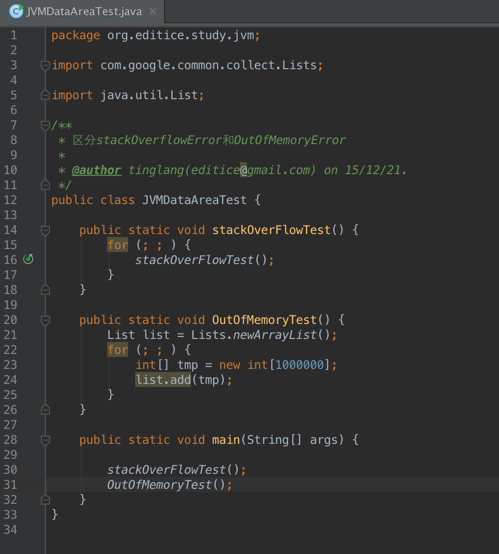
Task: Click the number 1000000 on line 23
Action: click(300, 365)
